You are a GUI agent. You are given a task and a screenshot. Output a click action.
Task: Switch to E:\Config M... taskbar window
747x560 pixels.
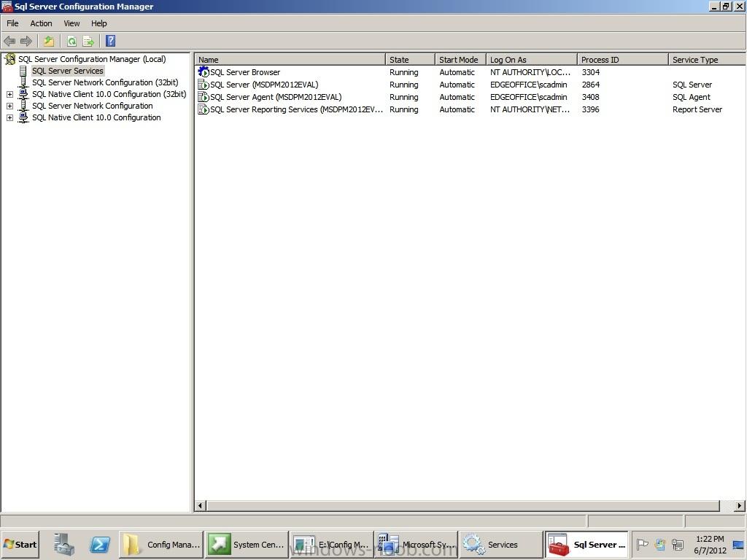pyautogui.click(x=332, y=544)
